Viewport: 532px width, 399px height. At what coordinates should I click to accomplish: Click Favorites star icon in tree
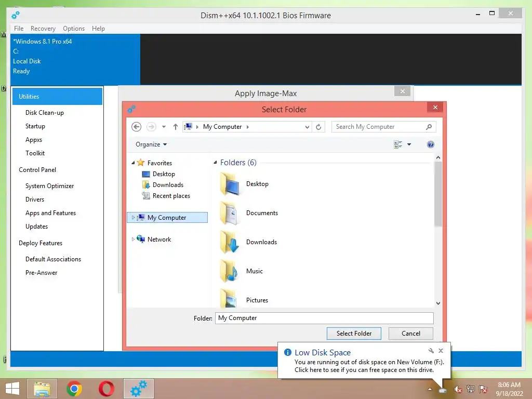tap(141, 163)
